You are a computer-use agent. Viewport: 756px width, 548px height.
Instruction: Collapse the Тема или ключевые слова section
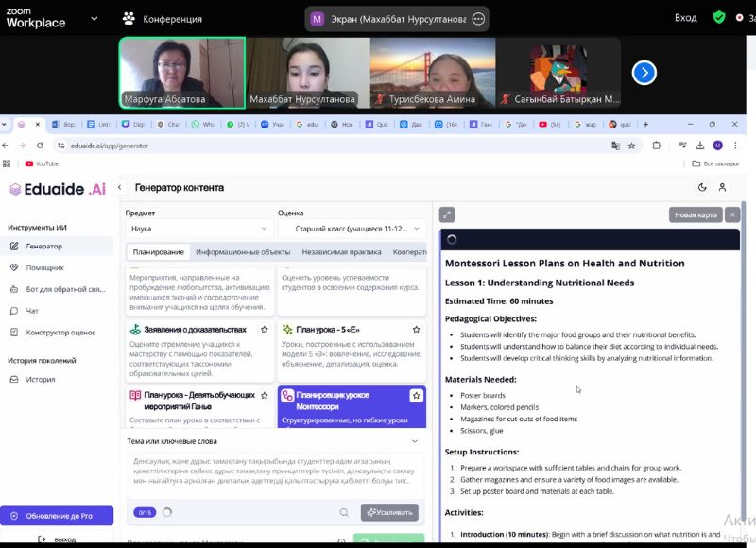pos(414,441)
